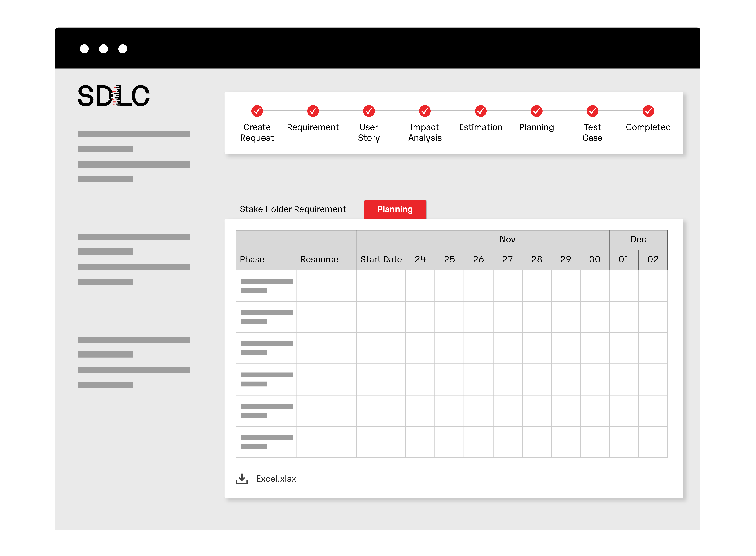Click the Nov month header
This screenshot has width=756, height=556.
tap(507, 239)
